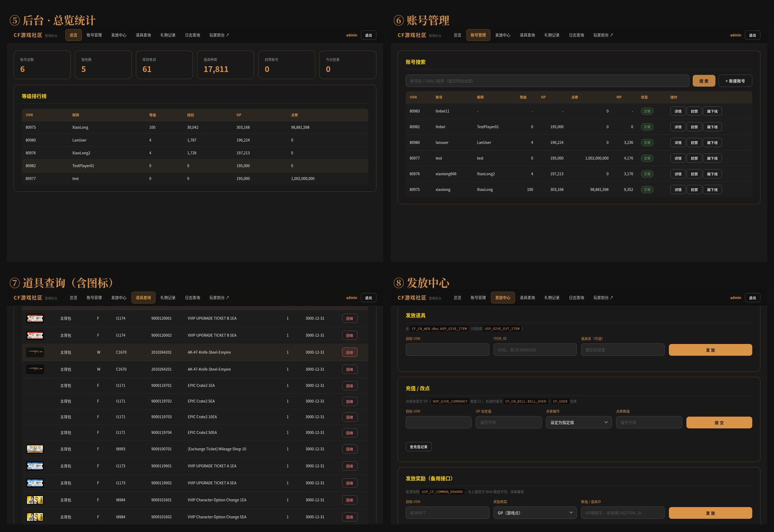
Task: Click 回收 for EPIC Crate2 50EA row
Action: click(350, 433)
